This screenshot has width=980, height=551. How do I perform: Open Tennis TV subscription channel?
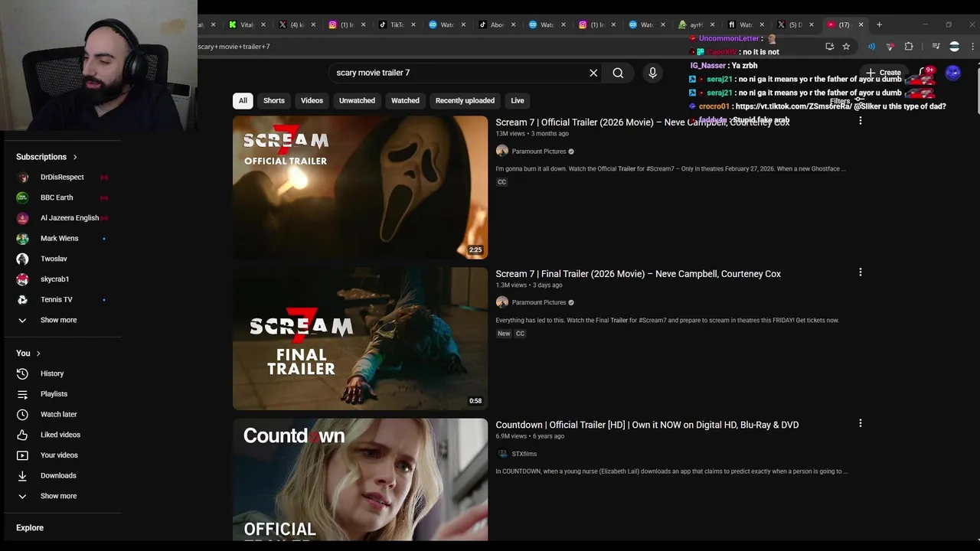pos(56,299)
